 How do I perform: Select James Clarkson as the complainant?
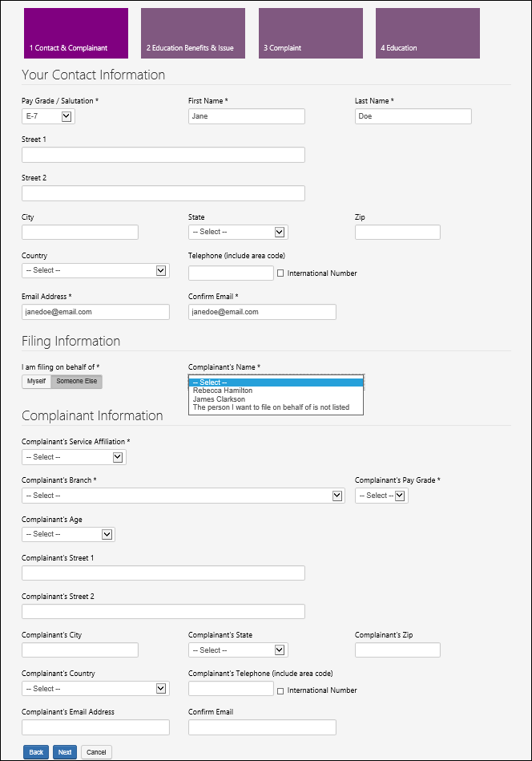pyautogui.click(x=219, y=399)
